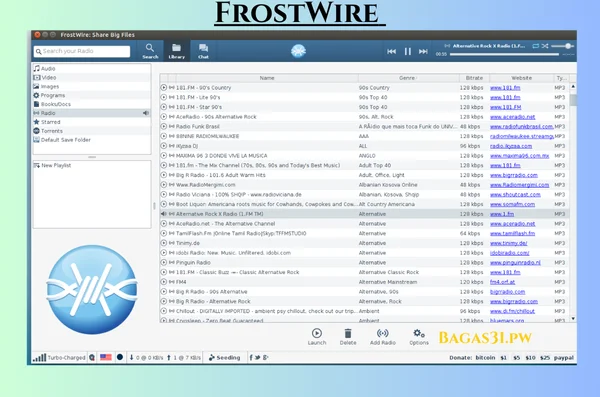This screenshot has width=600, height=397.
Task: Open Facebook icon in status bar
Action: [x=251, y=358]
